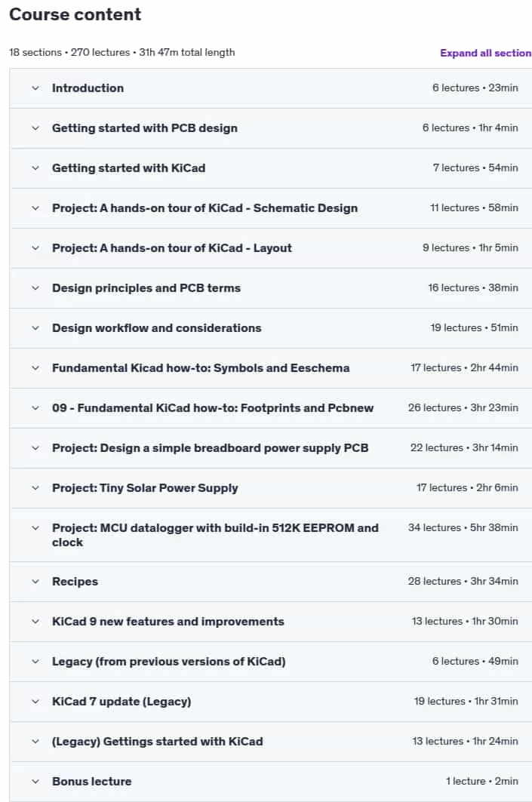Click the (Legacy) Gettings started with KiCad row
532x802 pixels.
click(x=271, y=742)
